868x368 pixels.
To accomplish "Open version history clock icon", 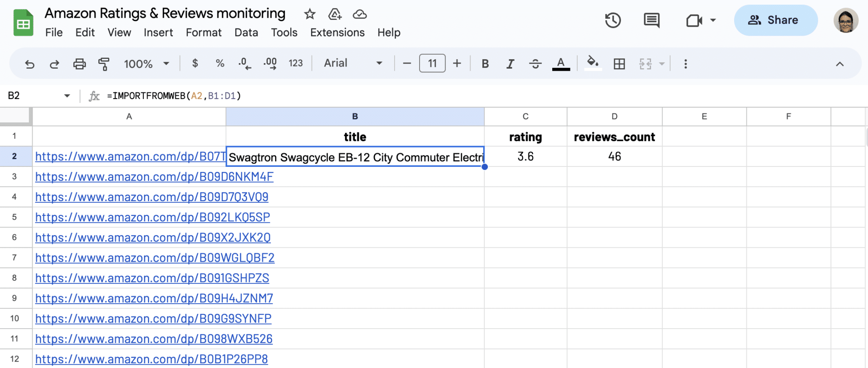I will pos(613,20).
